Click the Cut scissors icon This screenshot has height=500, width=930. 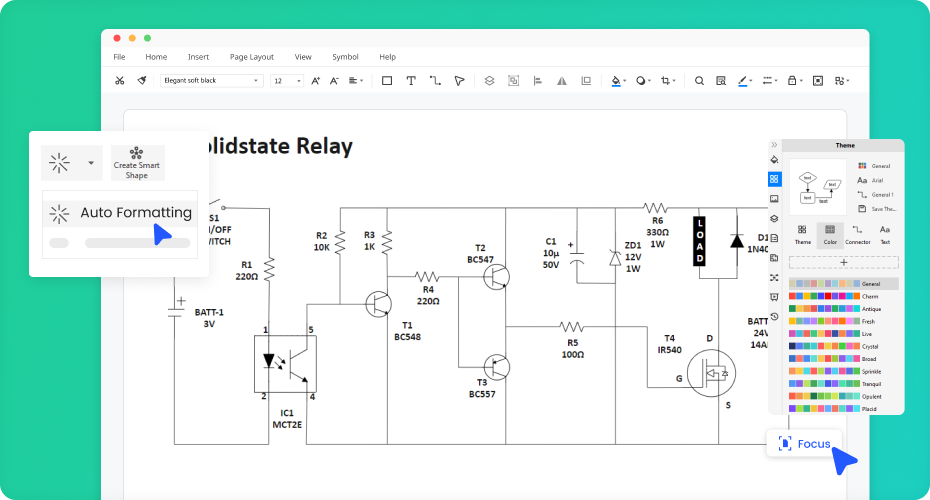coord(120,80)
